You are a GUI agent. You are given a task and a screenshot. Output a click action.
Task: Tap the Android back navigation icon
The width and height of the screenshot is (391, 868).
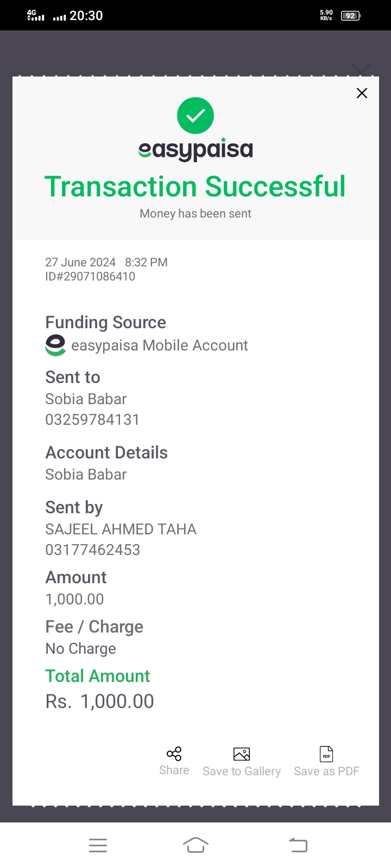pyautogui.click(x=298, y=845)
